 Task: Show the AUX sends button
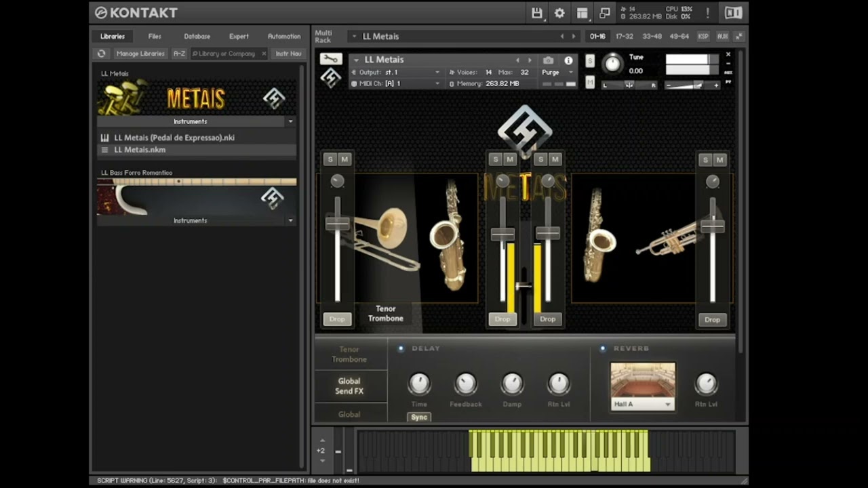[722, 37]
